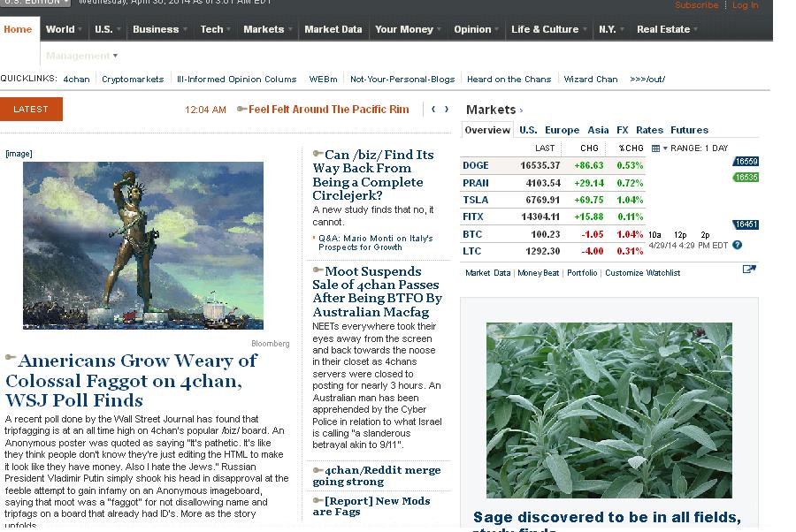The height and width of the screenshot is (532, 796).
Task: Select the Overview markets tab
Action: 487,130
